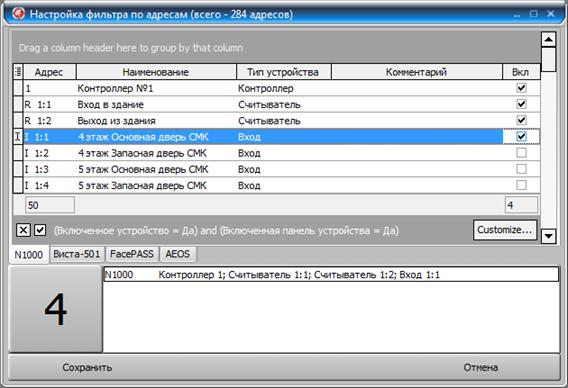Toggle the active filter checkbox
568x388 pixels.
point(40,230)
